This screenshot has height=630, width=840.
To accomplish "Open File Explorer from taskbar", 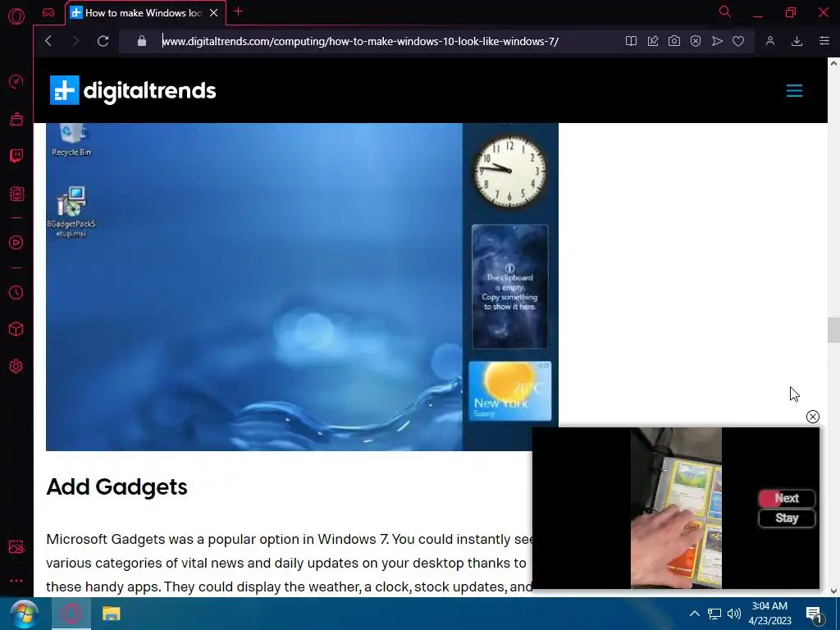I will (111, 614).
